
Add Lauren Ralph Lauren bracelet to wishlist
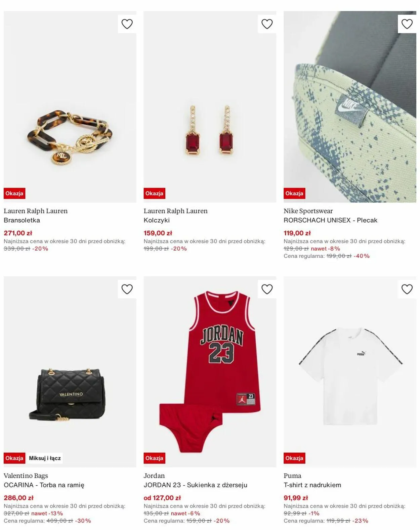pos(127,24)
